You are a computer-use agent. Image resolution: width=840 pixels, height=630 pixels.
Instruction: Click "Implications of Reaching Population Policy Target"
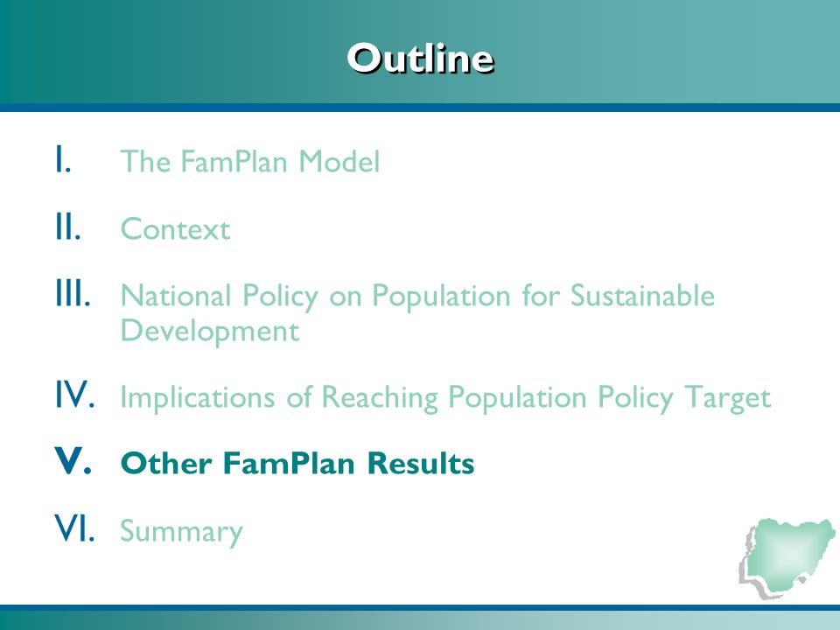pos(445,398)
